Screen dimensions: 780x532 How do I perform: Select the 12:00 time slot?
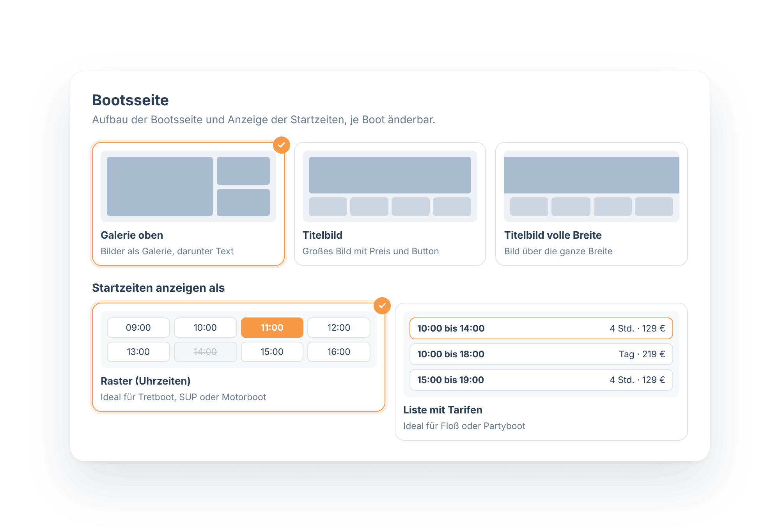point(339,328)
